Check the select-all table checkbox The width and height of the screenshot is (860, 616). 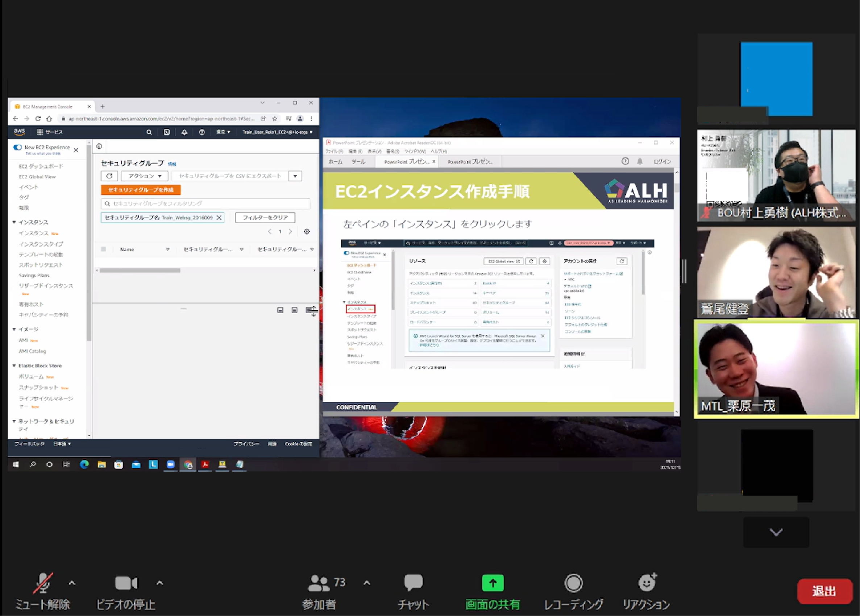click(104, 249)
